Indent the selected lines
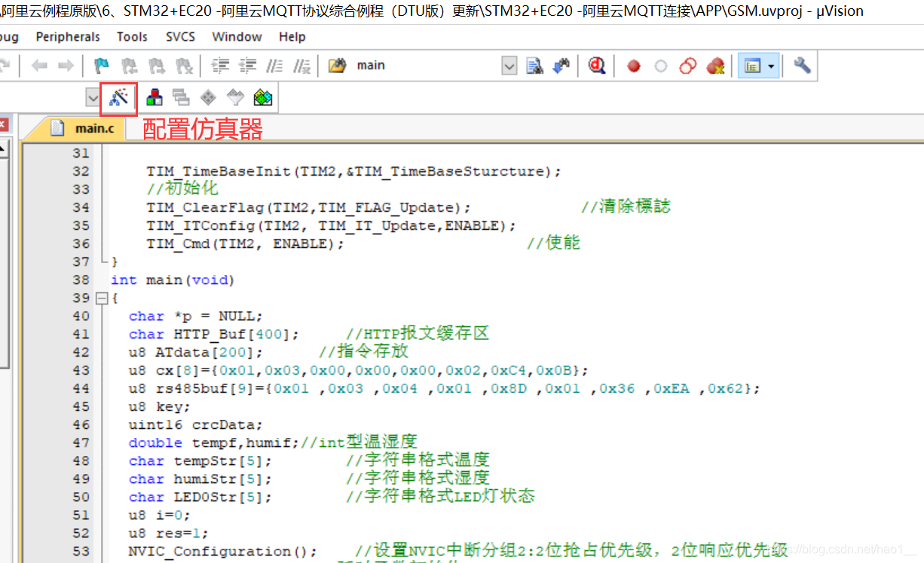The width and height of the screenshot is (924, 563). pyautogui.click(x=220, y=66)
